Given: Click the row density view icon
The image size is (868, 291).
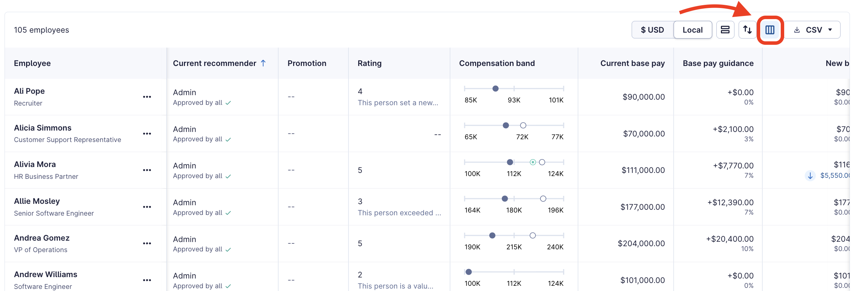Looking at the screenshot, I should [725, 30].
